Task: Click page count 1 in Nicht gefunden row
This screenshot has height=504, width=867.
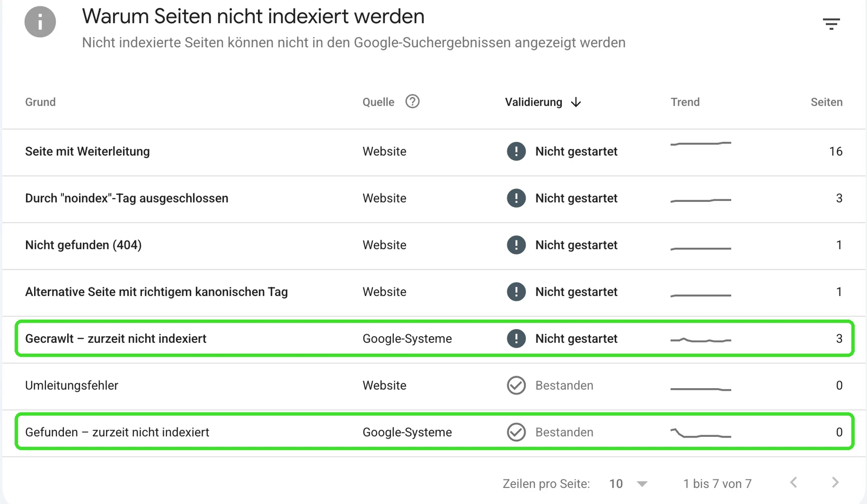Action: (x=839, y=245)
